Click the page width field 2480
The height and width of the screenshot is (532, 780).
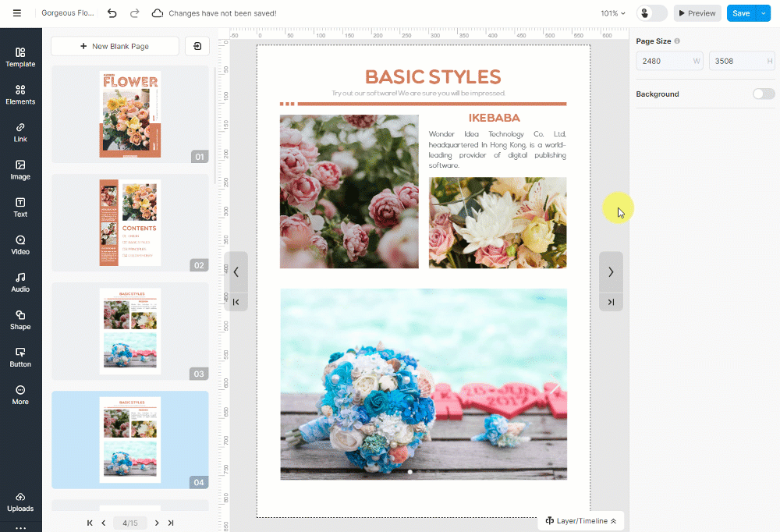[669, 61]
